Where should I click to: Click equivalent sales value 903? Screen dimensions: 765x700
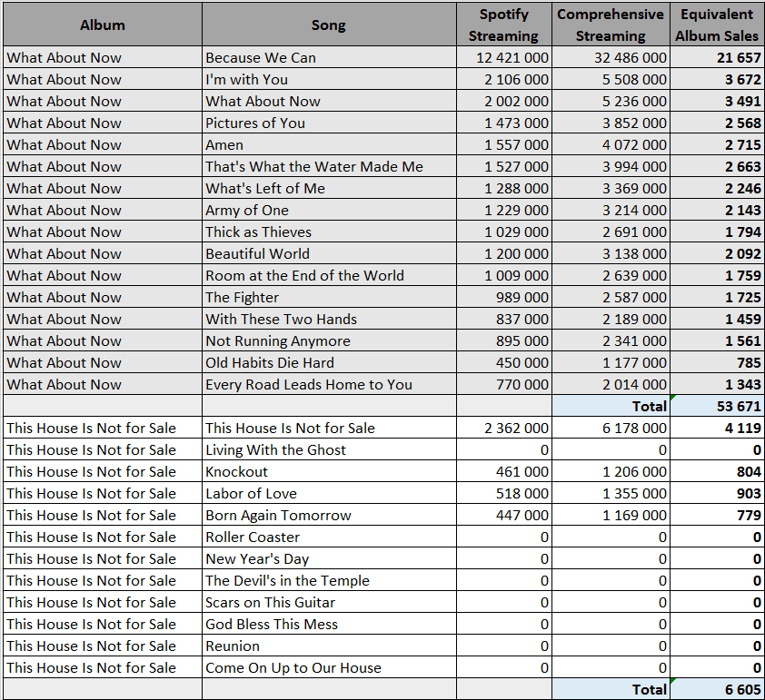tap(717, 493)
